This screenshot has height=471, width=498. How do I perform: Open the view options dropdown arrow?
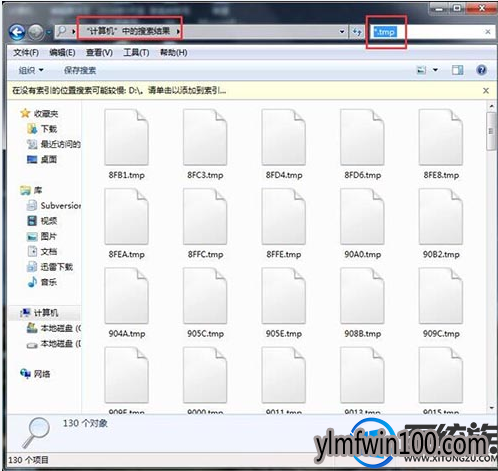(x=435, y=70)
